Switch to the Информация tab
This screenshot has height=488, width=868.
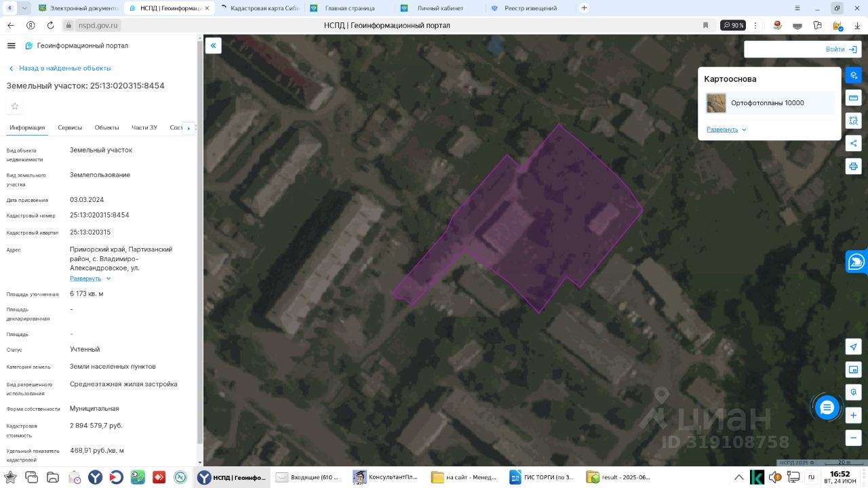click(x=27, y=127)
